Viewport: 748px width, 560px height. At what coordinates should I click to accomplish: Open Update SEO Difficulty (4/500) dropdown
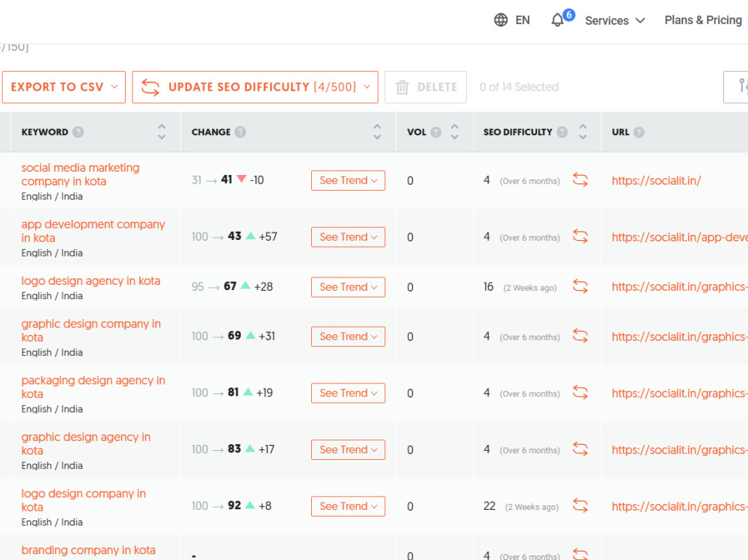coord(255,87)
